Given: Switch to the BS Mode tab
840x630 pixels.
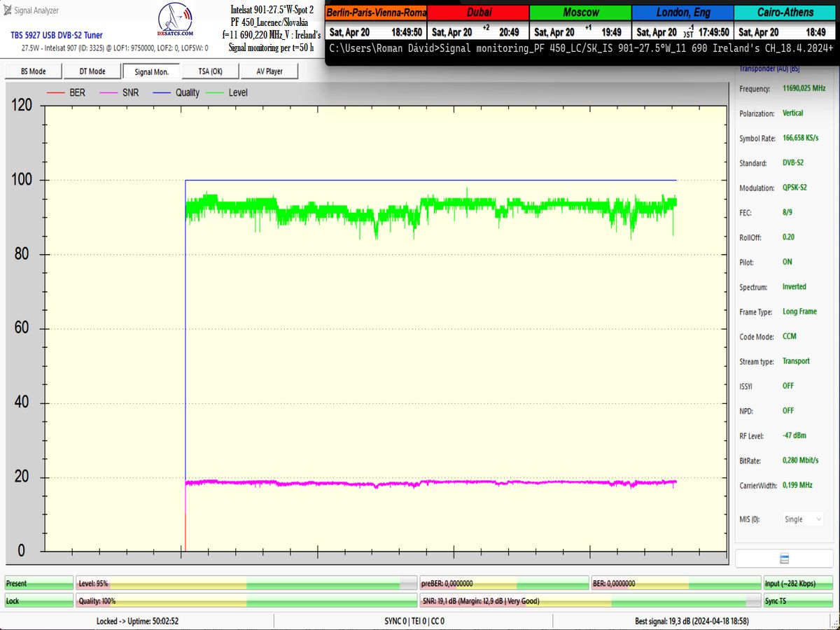Looking at the screenshot, I should pyautogui.click(x=33, y=71).
